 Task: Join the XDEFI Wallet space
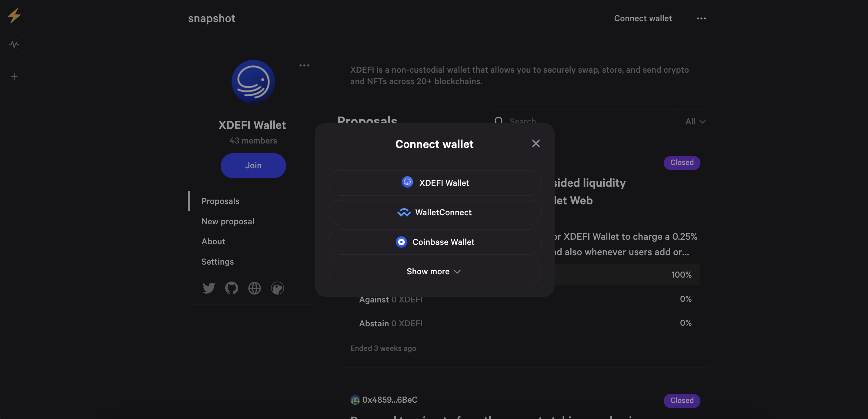(253, 166)
